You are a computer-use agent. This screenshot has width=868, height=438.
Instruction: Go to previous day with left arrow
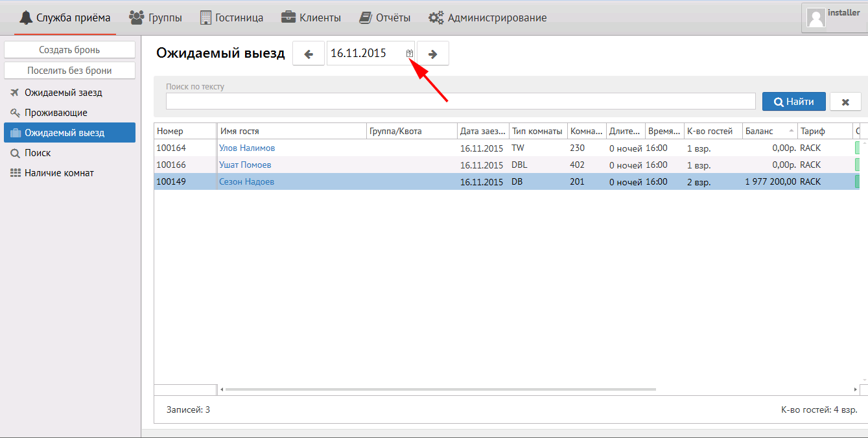pyautogui.click(x=309, y=54)
